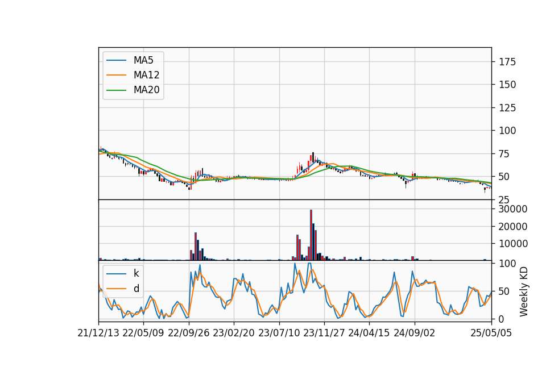Select the 22/05/09 date label
This screenshot has width=546, height=392.
point(143,333)
